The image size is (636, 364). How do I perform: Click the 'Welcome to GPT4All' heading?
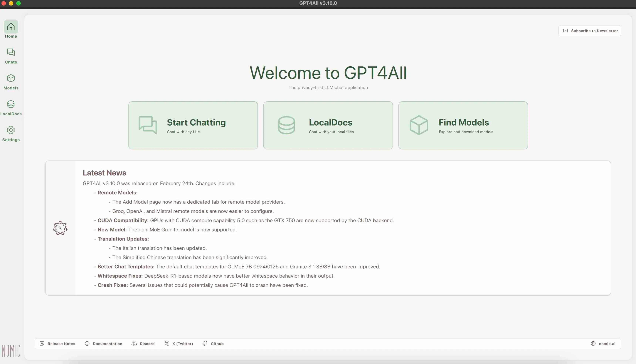point(328,73)
